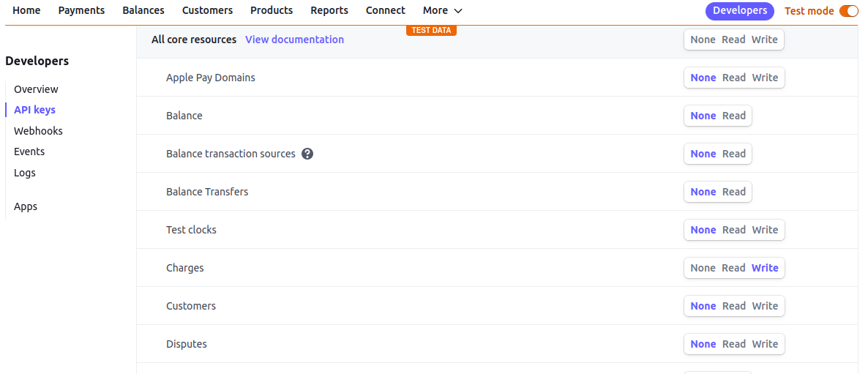The height and width of the screenshot is (374, 868).
Task: Set All core resources to Read
Action: tap(733, 40)
